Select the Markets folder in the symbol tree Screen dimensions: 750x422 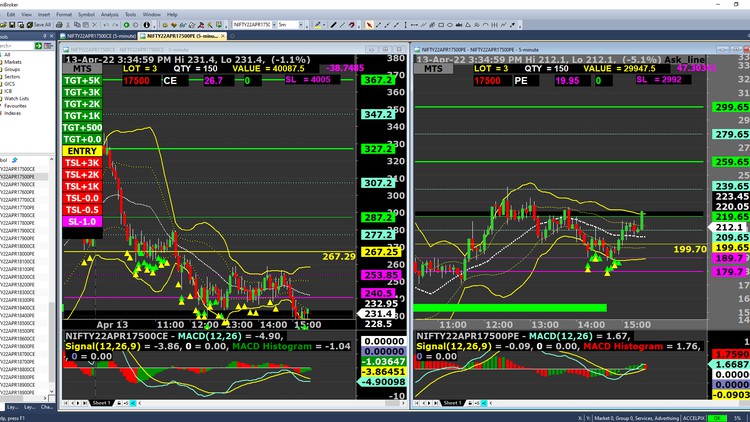13,62
